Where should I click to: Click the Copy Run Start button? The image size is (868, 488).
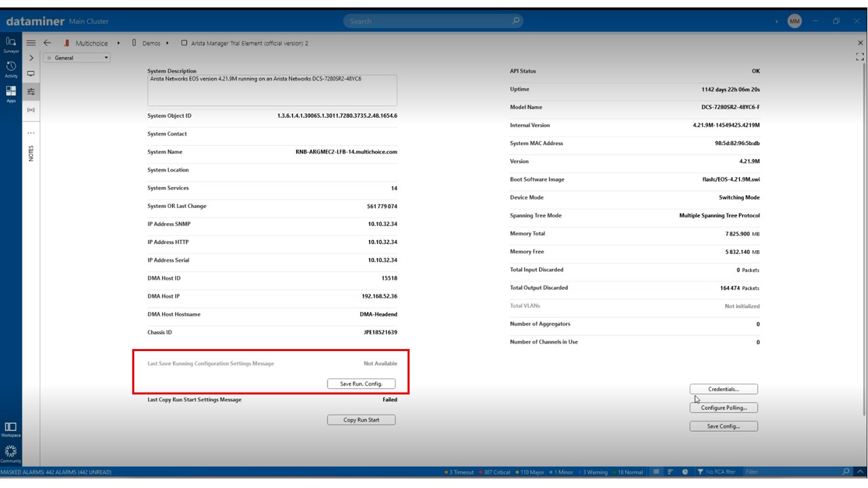361,420
